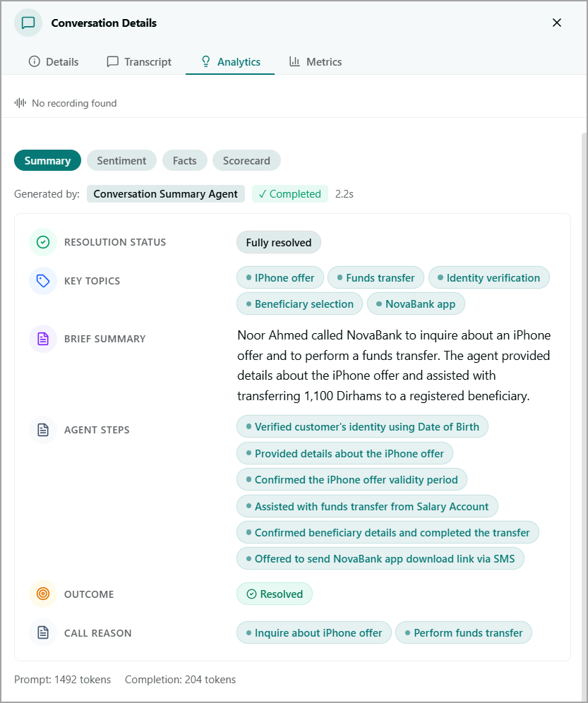Select the Analytics tab
The image size is (588, 703).
(x=230, y=62)
